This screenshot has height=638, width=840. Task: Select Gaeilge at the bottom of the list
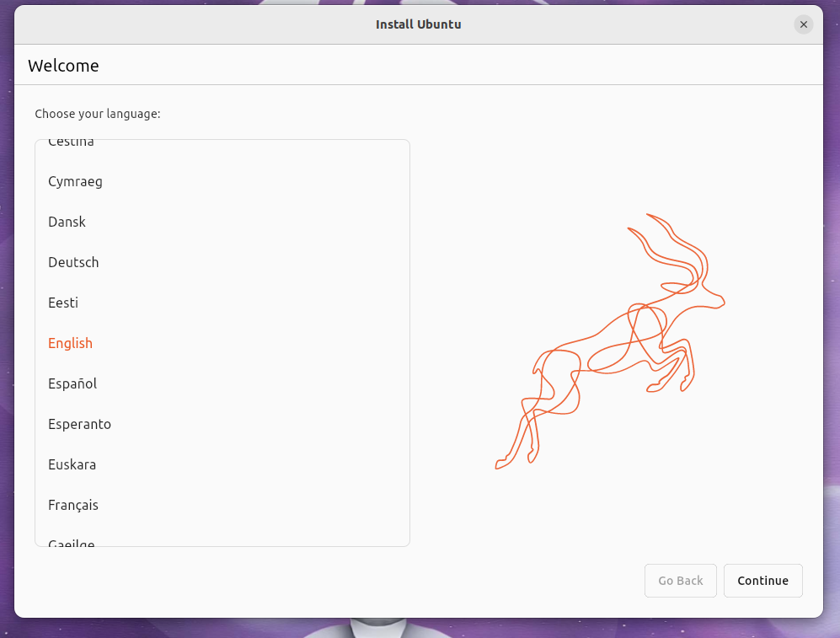71,544
